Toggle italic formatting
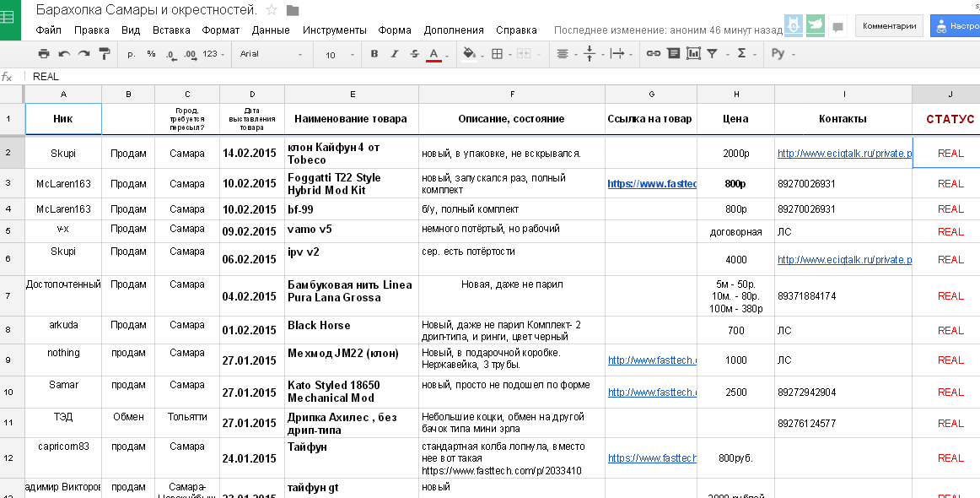Image resolution: width=980 pixels, height=498 pixels. [395, 54]
